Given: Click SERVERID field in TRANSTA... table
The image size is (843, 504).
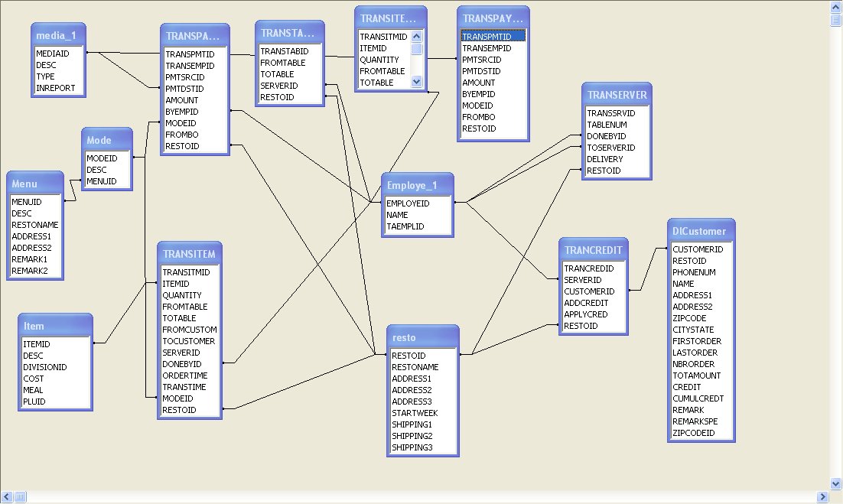Looking at the screenshot, I should coord(279,86).
